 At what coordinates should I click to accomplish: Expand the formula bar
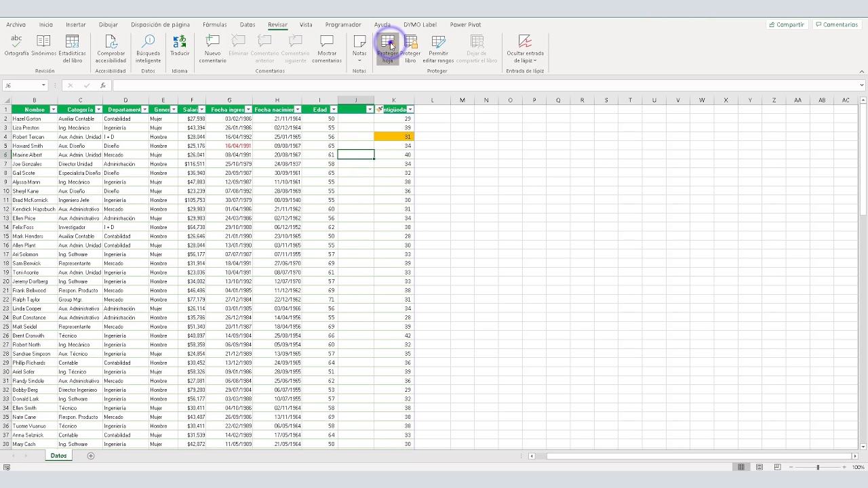click(862, 85)
